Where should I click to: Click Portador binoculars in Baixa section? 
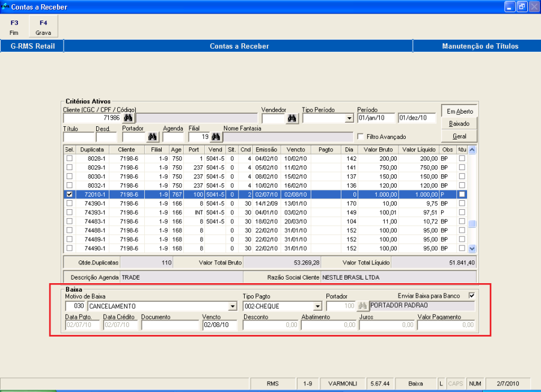362,306
